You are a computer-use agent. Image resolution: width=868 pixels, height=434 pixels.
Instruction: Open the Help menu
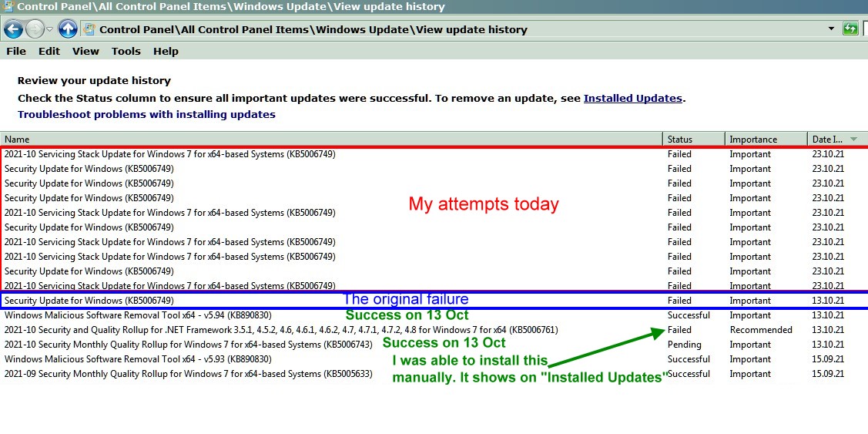pos(166,51)
